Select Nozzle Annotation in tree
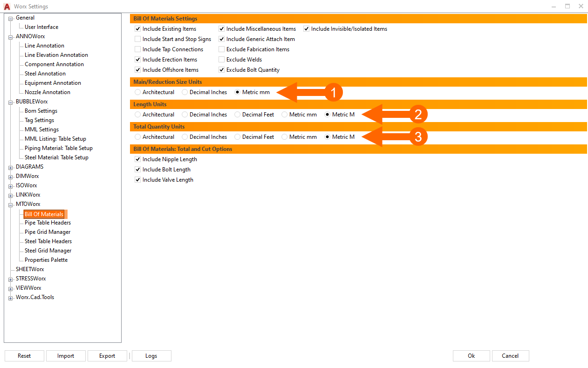 [48, 92]
